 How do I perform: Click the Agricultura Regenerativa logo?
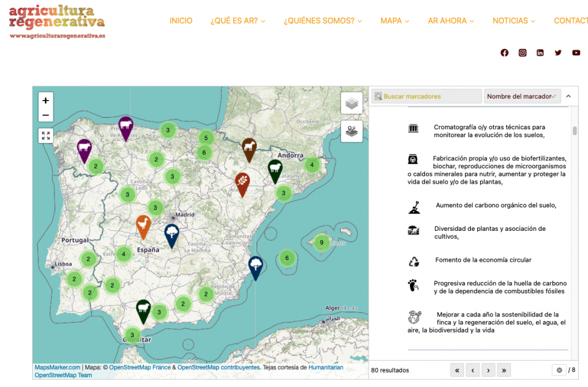(57, 22)
